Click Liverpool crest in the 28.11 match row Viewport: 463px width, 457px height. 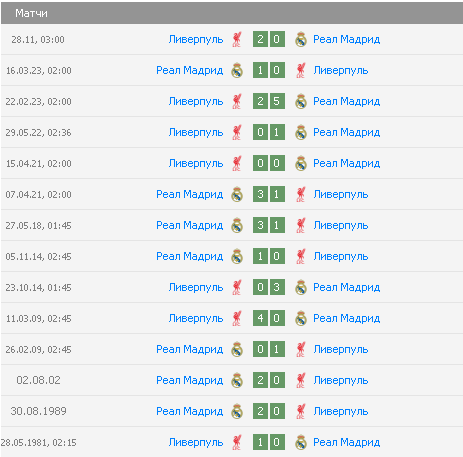pyautogui.click(x=237, y=39)
